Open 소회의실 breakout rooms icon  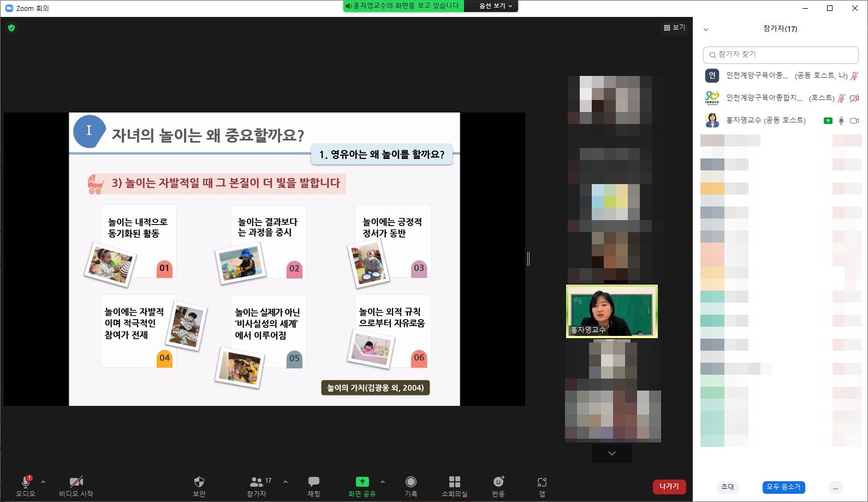tap(454, 482)
